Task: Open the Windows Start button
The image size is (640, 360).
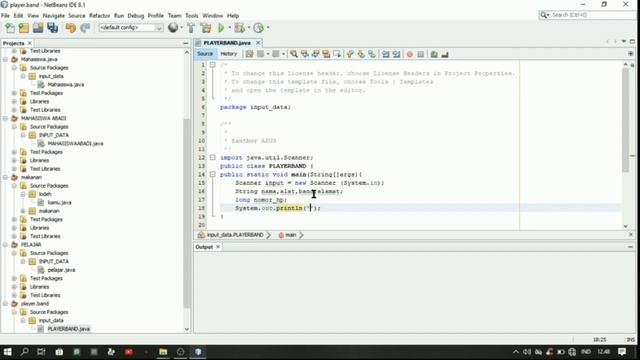Action: pos(7,352)
